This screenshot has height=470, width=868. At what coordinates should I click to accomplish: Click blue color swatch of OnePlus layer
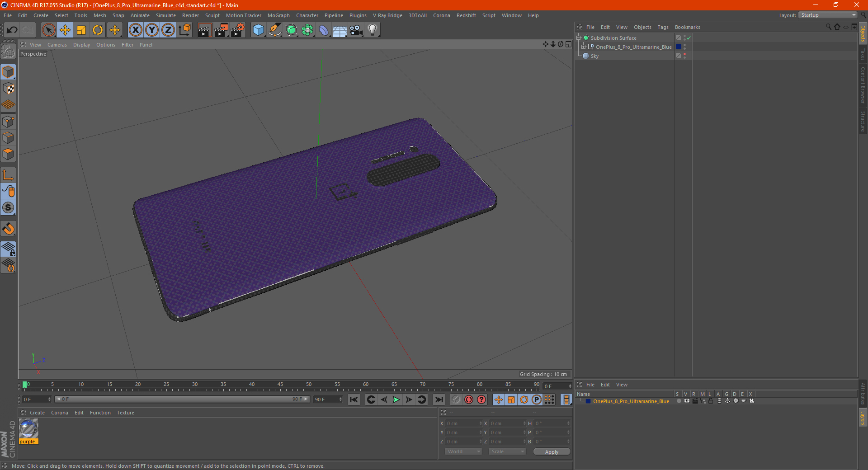click(588, 401)
